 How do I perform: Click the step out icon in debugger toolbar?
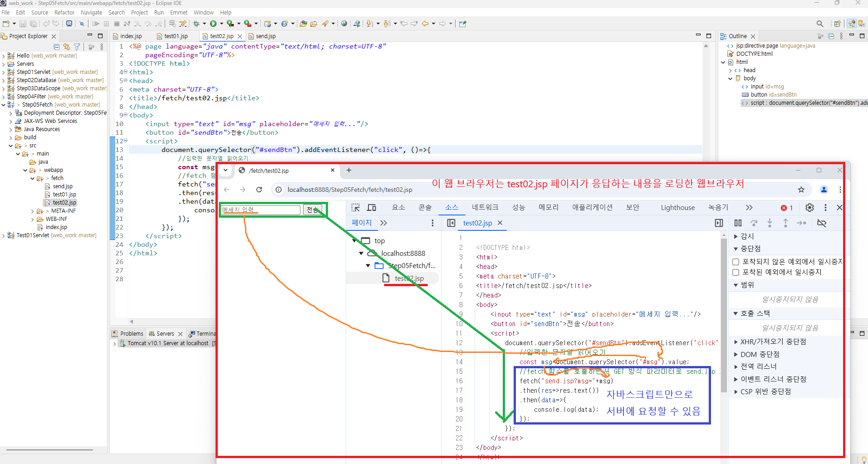(x=785, y=223)
